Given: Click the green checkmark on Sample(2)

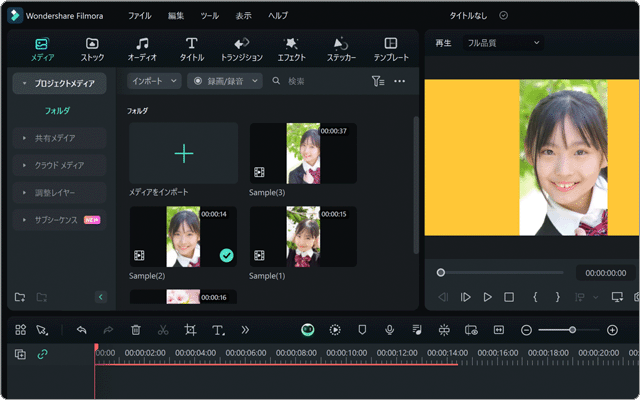Looking at the screenshot, I should [x=227, y=256].
